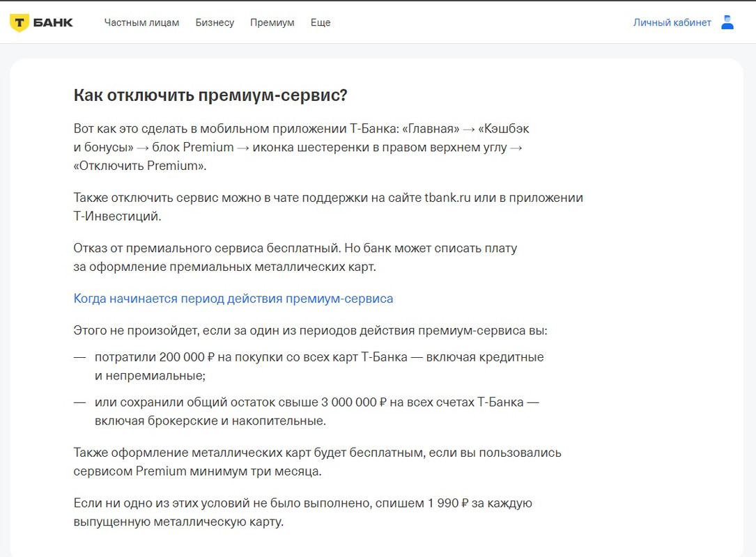Viewport: 756px width, 557px height.
Task: Click the user profile avatar icon
Action: (x=727, y=22)
